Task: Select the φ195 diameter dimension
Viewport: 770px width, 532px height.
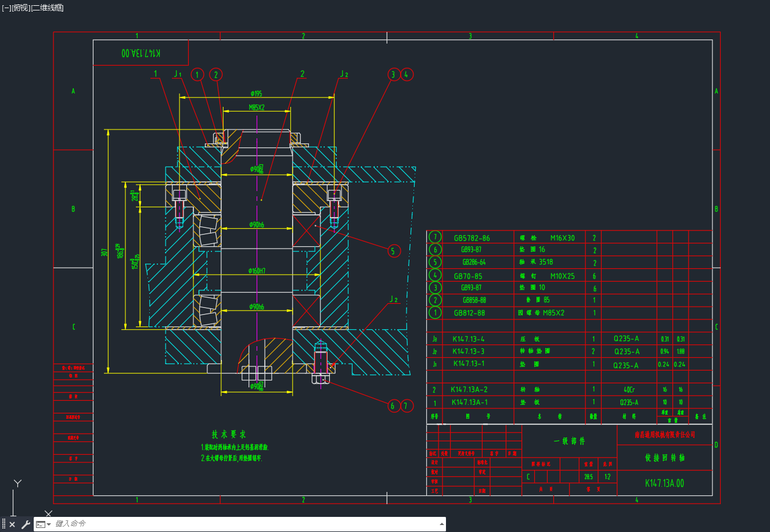Action: 257,94
